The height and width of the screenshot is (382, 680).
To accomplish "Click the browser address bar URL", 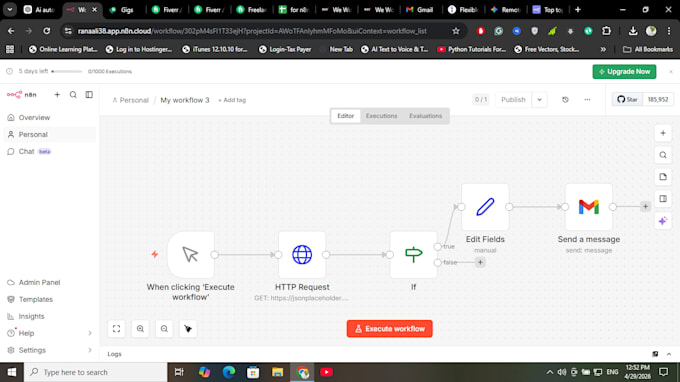I will pyautogui.click(x=252, y=31).
